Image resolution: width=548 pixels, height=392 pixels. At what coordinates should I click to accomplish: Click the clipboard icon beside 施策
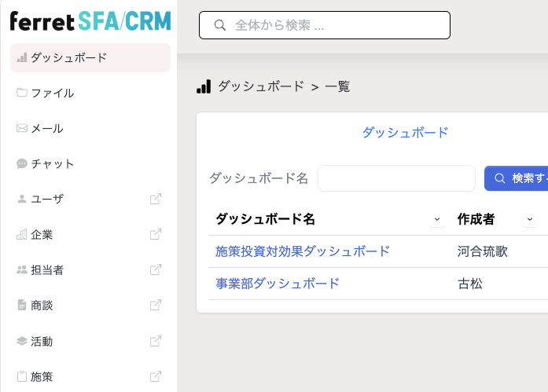22,376
